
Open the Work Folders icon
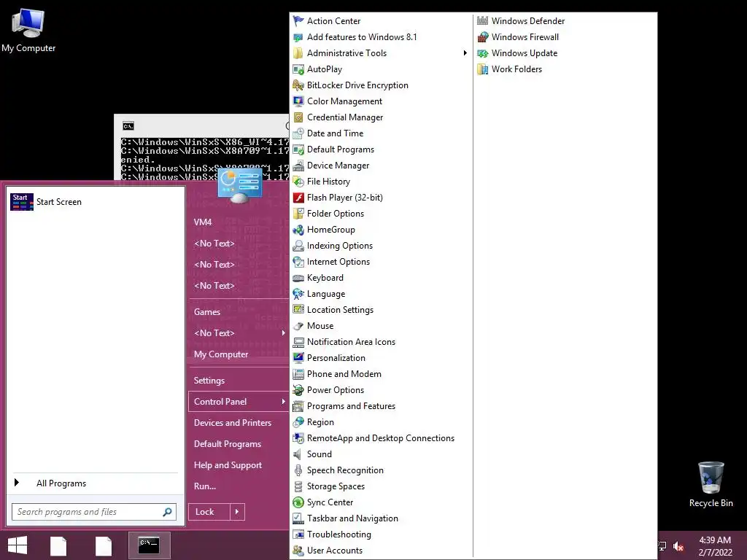pyautogui.click(x=483, y=69)
